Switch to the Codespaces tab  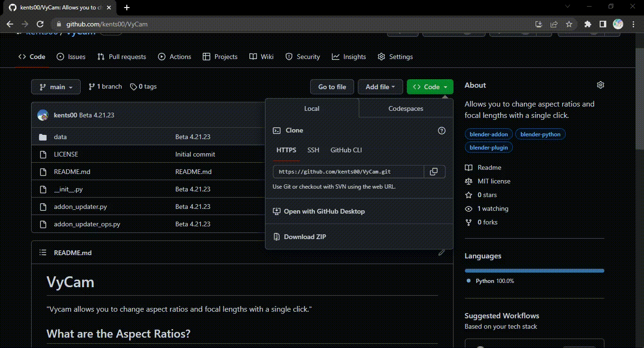tap(406, 108)
